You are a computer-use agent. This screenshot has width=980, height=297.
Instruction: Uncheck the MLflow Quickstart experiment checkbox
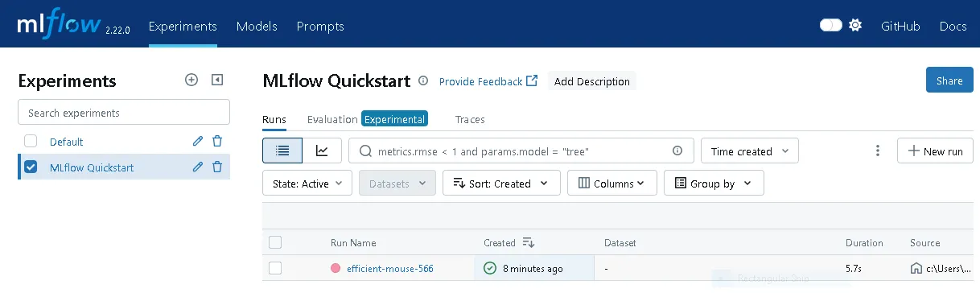click(x=31, y=167)
